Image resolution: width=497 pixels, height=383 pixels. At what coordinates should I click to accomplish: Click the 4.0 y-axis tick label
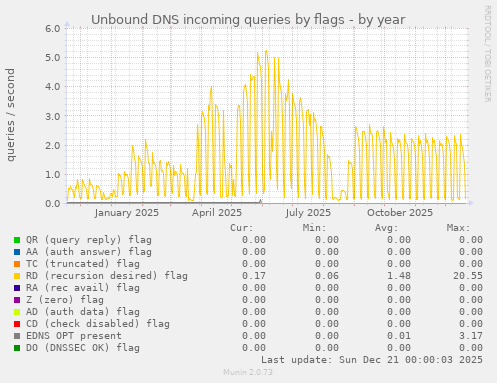[x=53, y=87]
